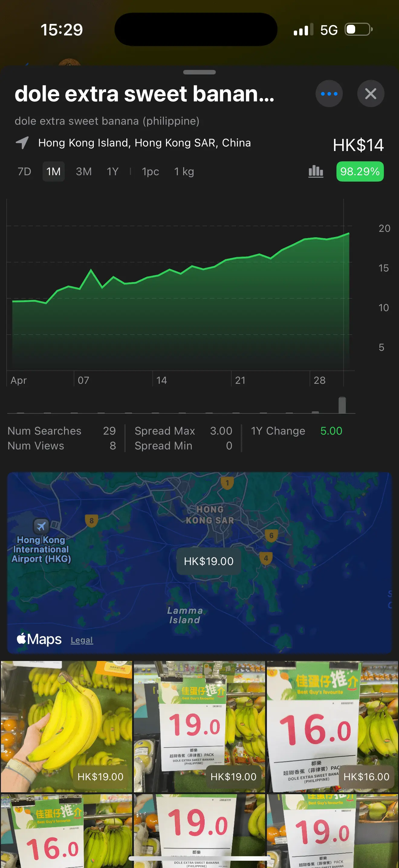Close the banana price detail sheet

[x=370, y=94]
